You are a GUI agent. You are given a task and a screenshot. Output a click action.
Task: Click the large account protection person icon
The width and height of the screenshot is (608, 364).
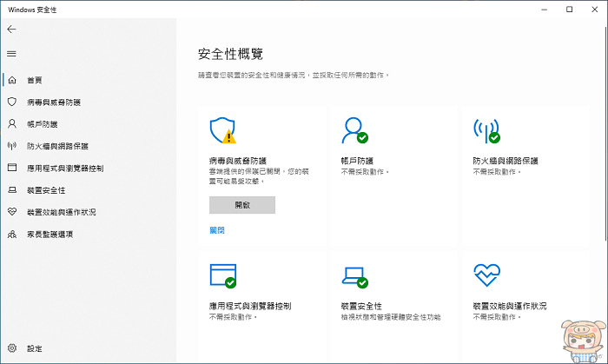[354, 130]
